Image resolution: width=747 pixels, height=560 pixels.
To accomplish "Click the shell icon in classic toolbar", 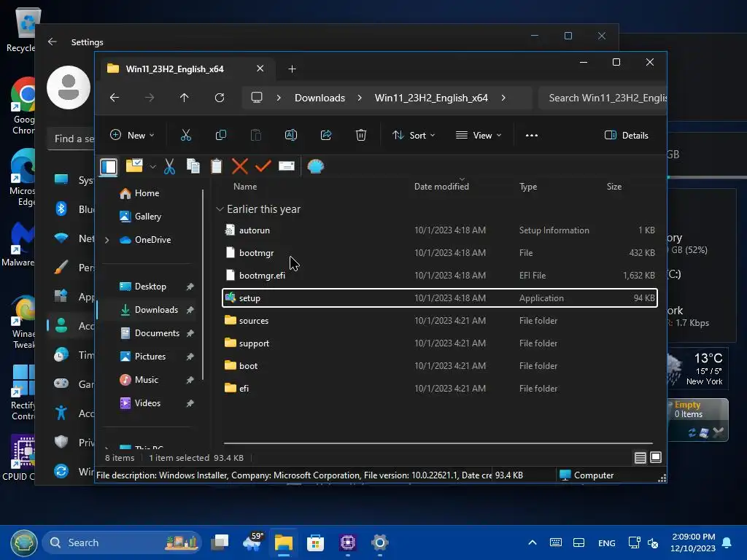I will pyautogui.click(x=315, y=166).
